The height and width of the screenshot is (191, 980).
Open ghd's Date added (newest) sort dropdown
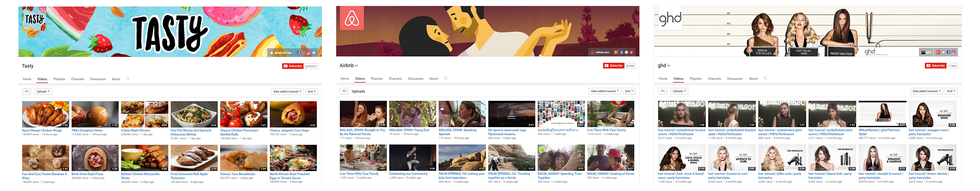(x=927, y=91)
